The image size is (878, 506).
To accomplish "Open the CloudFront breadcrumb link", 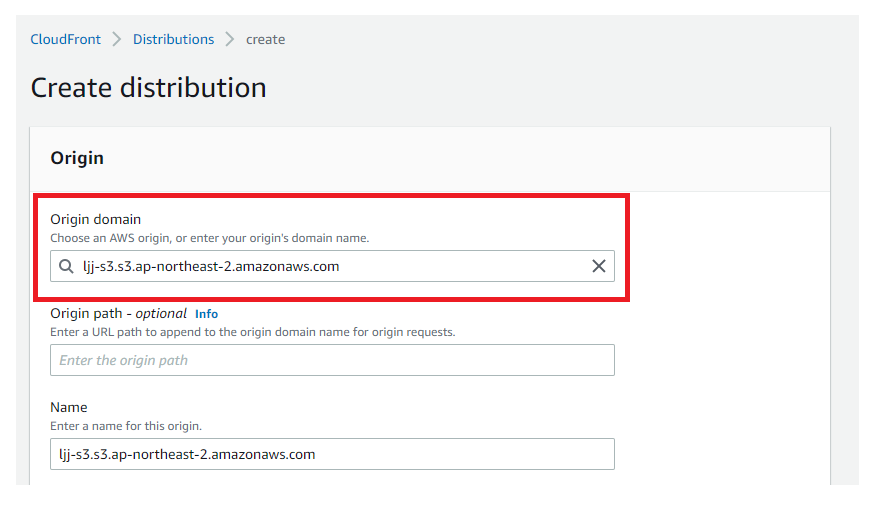I will click(x=66, y=40).
